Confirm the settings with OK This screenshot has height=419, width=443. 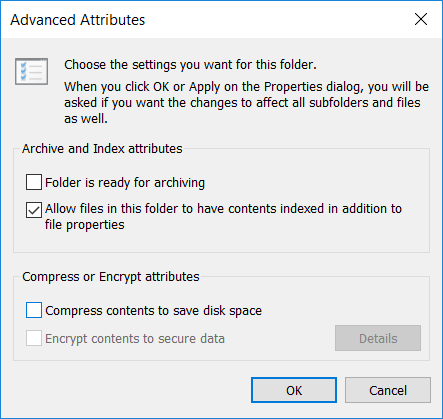coord(294,390)
